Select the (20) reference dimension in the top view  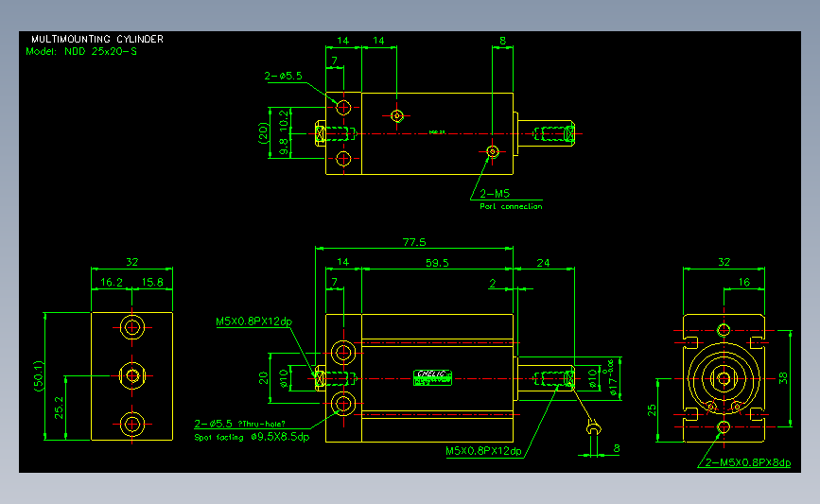coord(263,132)
